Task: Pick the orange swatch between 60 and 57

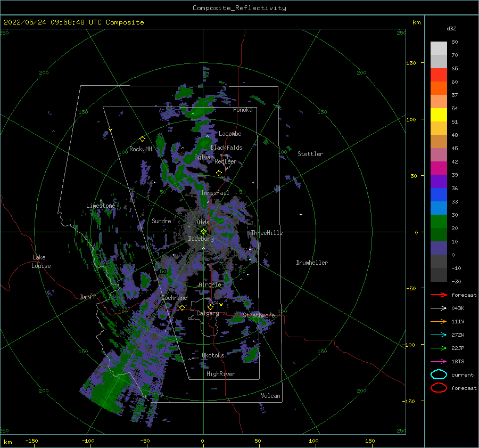Action: (x=439, y=88)
